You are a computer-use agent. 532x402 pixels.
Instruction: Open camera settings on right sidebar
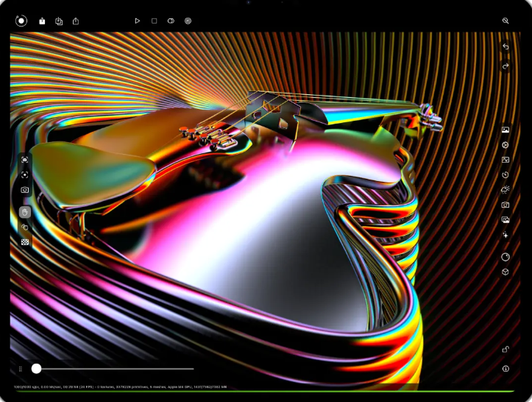coord(506,205)
